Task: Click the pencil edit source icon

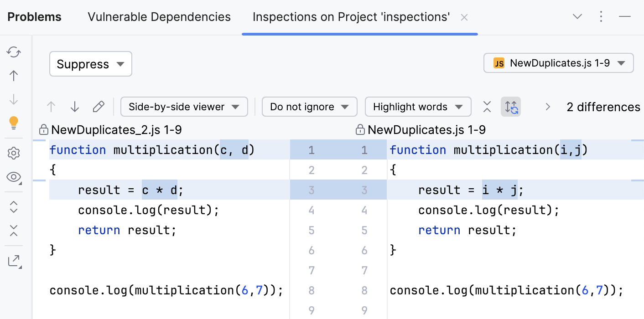Action: (98, 107)
